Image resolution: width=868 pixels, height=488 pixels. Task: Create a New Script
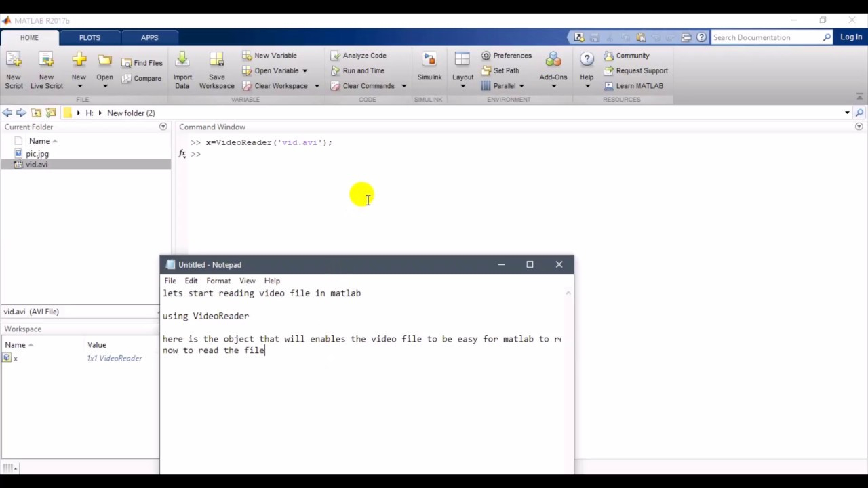click(14, 70)
